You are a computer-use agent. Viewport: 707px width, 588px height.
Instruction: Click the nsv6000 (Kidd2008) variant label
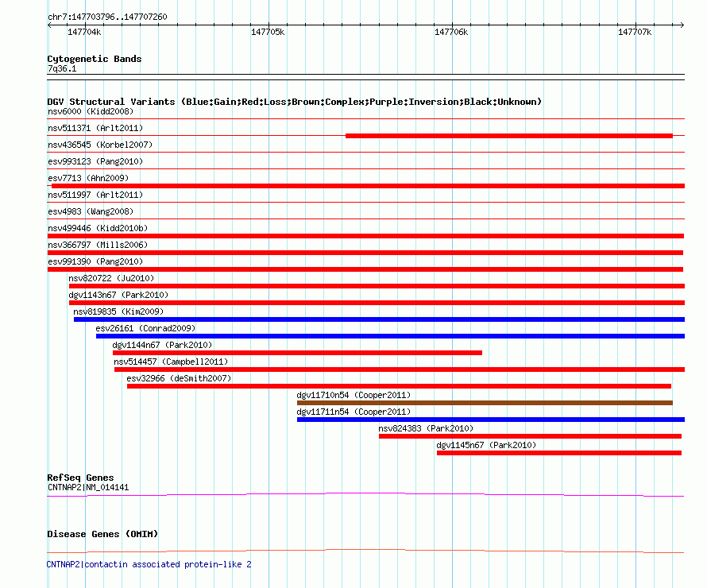[x=91, y=111]
